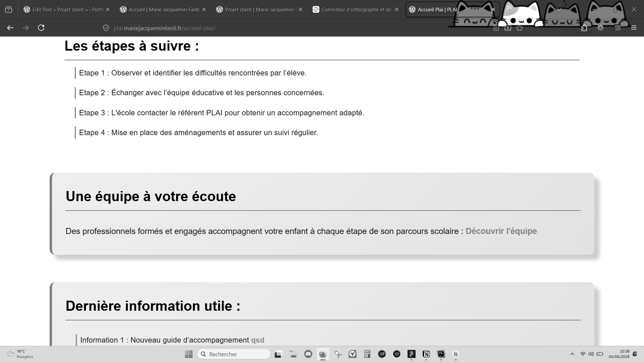Click the battery status icon in tray
644x362 pixels.
point(600,354)
